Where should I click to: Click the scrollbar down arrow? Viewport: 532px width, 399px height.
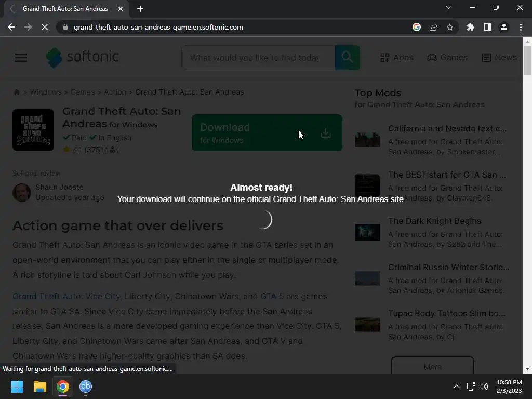coord(527,369)
